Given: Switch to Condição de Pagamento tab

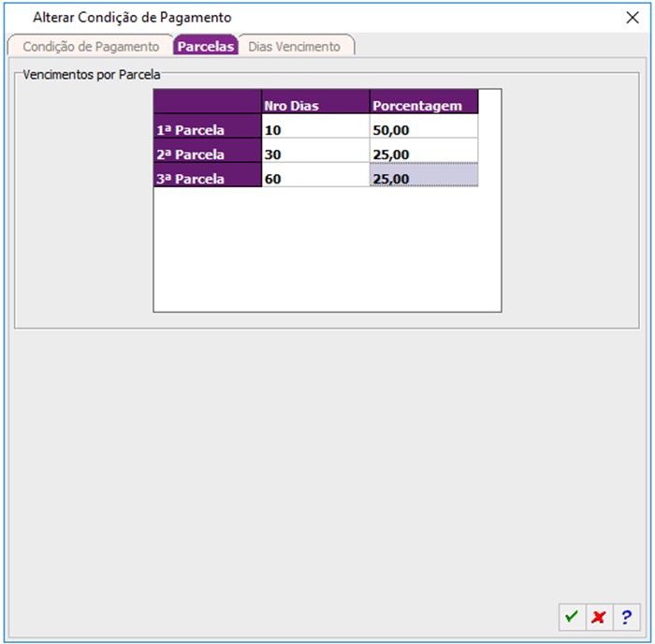Looking at the screenshot, I should [x=91, y=46].
